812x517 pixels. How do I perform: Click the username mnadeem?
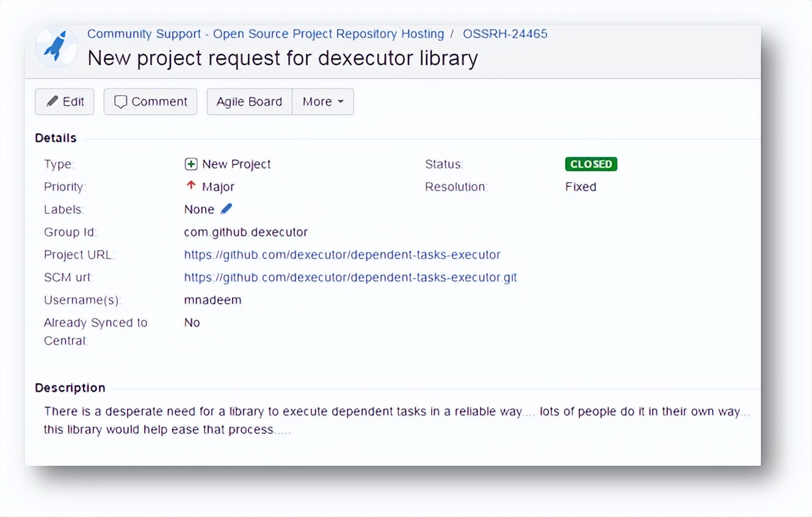tap(212, 300)
